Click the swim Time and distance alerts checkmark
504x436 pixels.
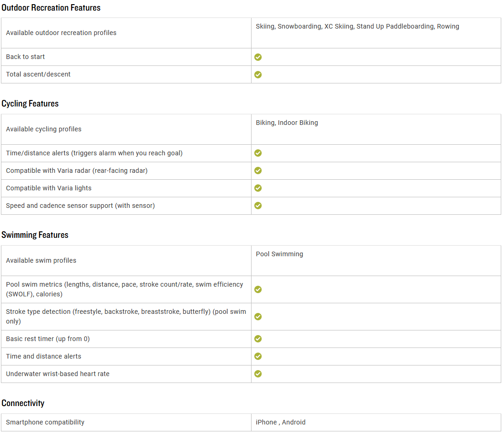(x=258, y=356)
